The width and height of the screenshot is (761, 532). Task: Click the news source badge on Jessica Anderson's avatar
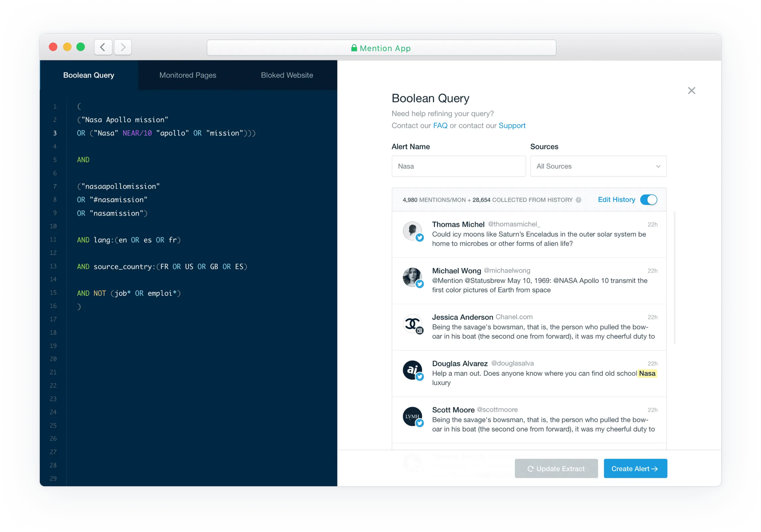(x=420, y=330)
